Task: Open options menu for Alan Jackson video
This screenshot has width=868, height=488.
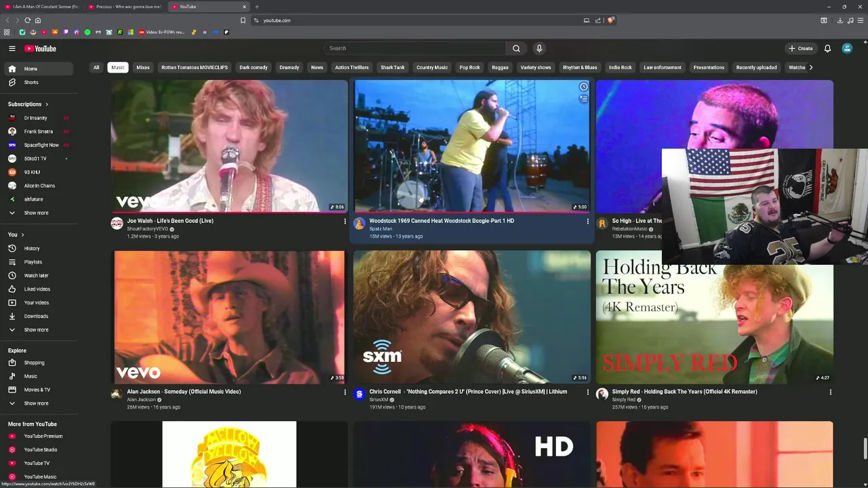Action: (x=344, y=392)
